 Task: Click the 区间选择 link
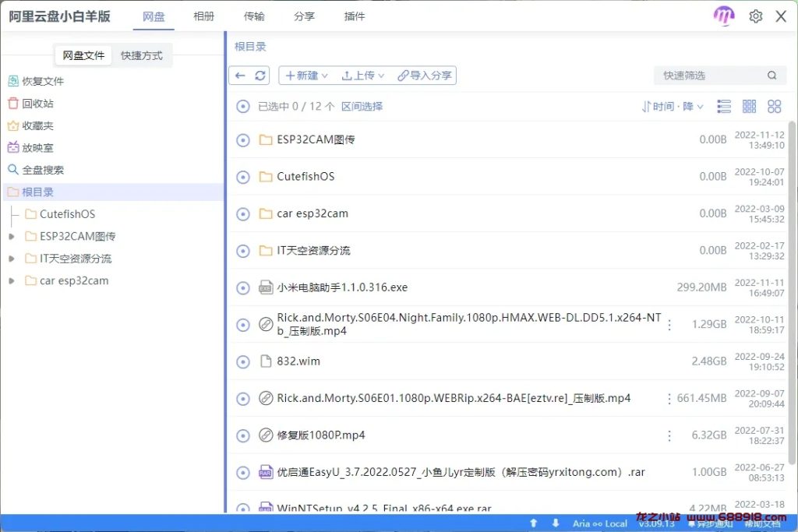click(x=362, y=106)
